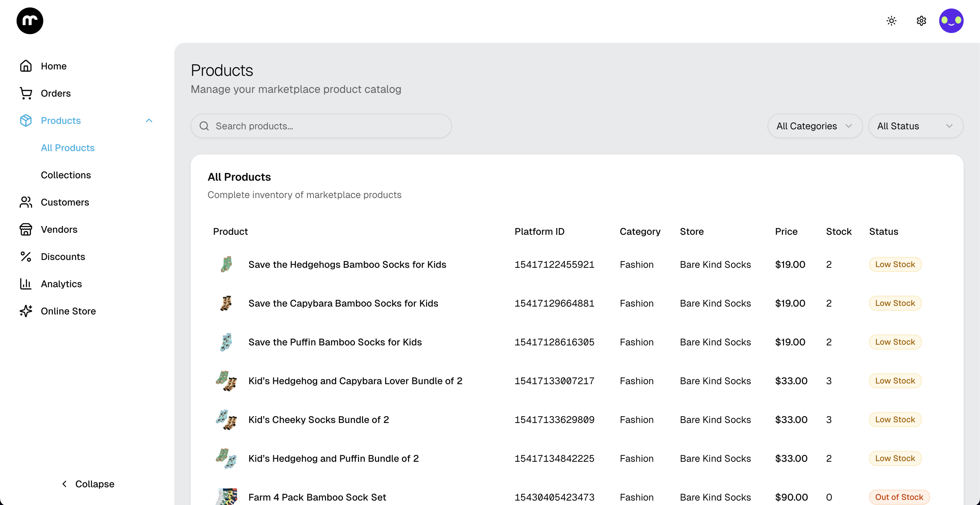This screenshot has height=505, width=980.
Task: Select All Products submenu item
Action: pos(68,148)
